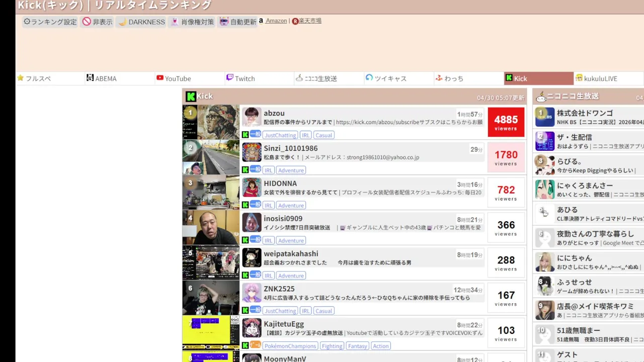Click the IRL tag on weipatakahashi's row
The width and height of the screenshot is (644, 362).
[268, 276]
